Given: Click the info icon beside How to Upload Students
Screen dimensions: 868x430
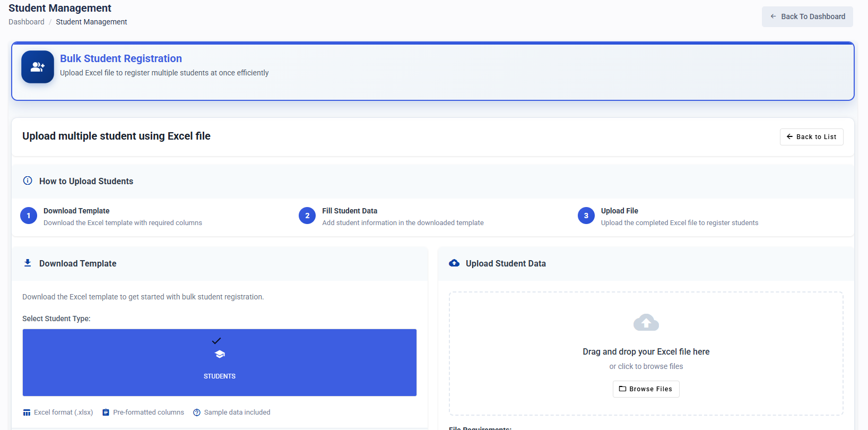Looking at the screenshot, I should (x=28, y=181).
